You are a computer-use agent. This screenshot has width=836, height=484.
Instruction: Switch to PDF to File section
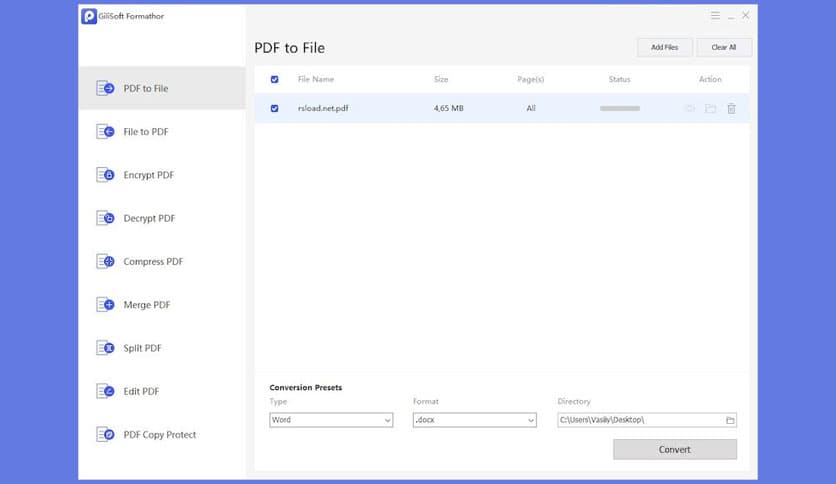(x=162, y=88)
